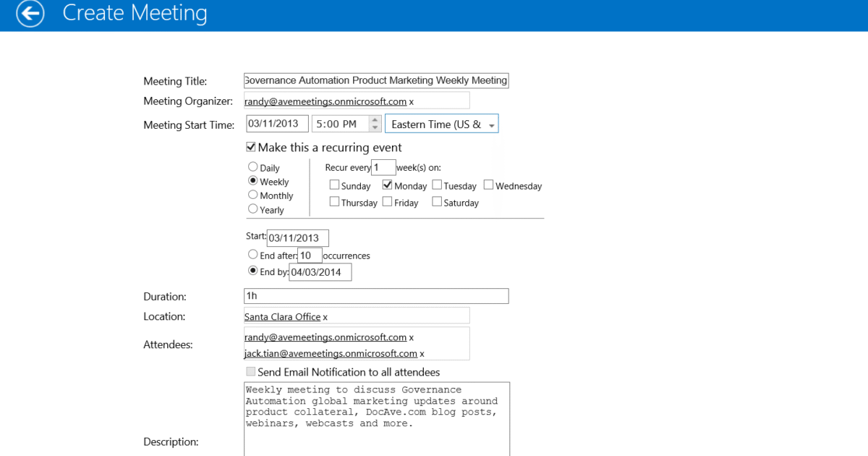Image resolution: width=868 pixels, height=456 pixels.
Task: Check the Saturday recurrence checkbox
Action: (436, 202)
